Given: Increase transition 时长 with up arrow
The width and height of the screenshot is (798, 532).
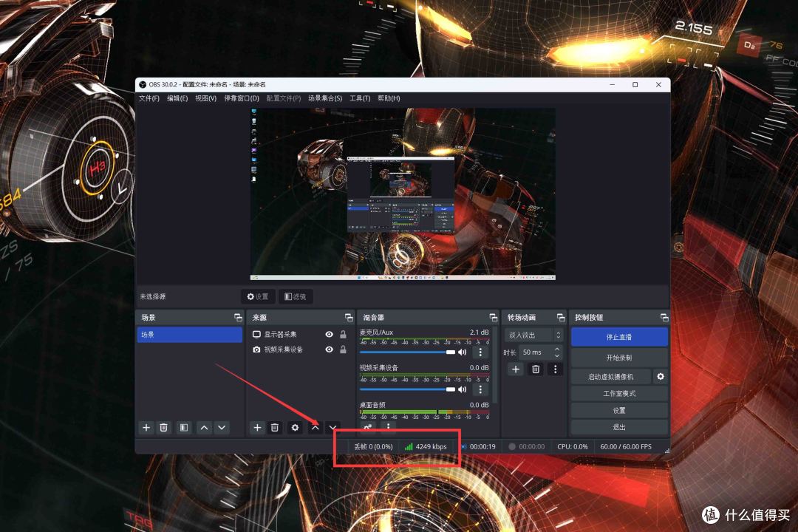Looking at the screenshot, I should [x=557, y=349].
